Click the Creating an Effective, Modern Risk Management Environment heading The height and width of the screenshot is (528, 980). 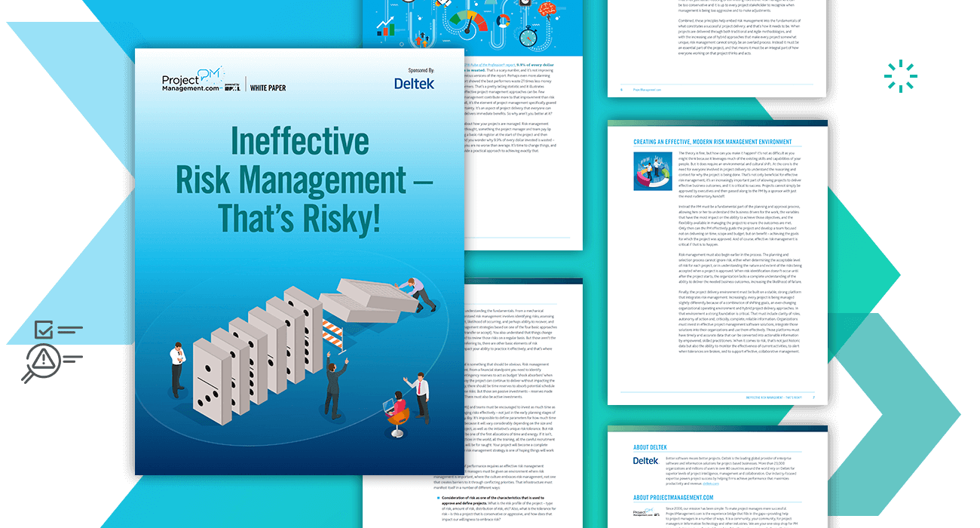coord(712,142)
